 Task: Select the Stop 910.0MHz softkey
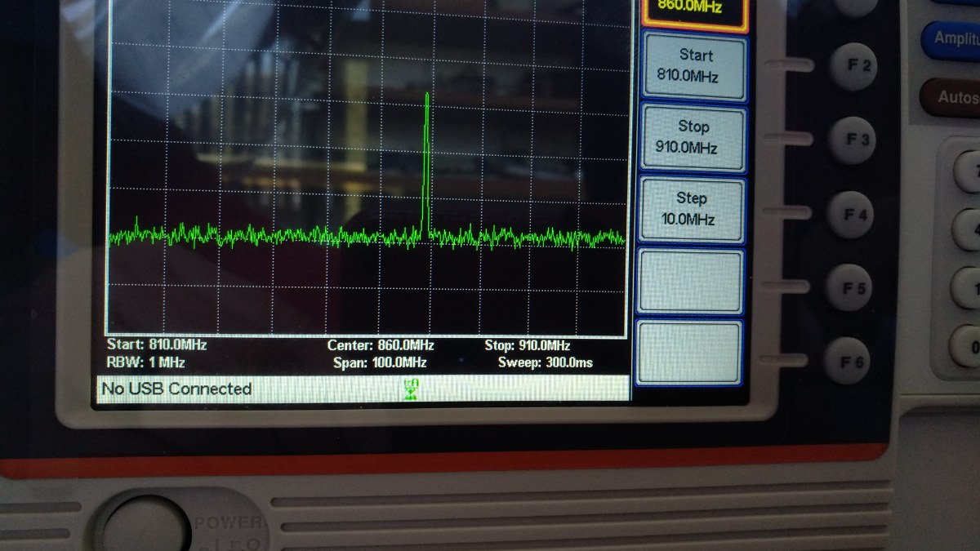pyautogui.click(x=693, y=137)
